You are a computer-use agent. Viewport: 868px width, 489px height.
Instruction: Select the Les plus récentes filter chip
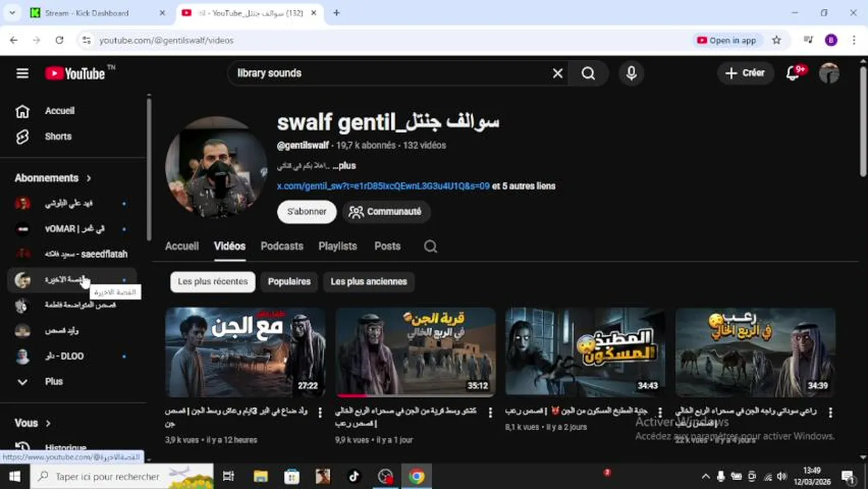point(213,282)
